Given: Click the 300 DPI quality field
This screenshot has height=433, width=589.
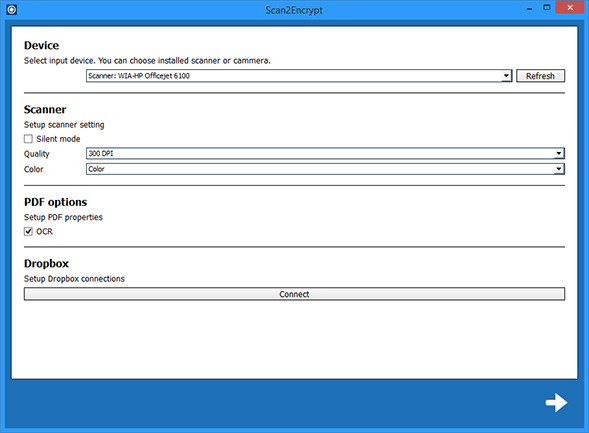Looking at the screenshot, I should (x=325, y=153).
